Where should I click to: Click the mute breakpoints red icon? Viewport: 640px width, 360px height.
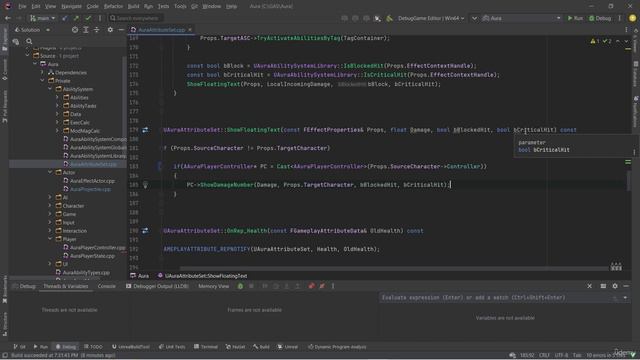point(322,286)
